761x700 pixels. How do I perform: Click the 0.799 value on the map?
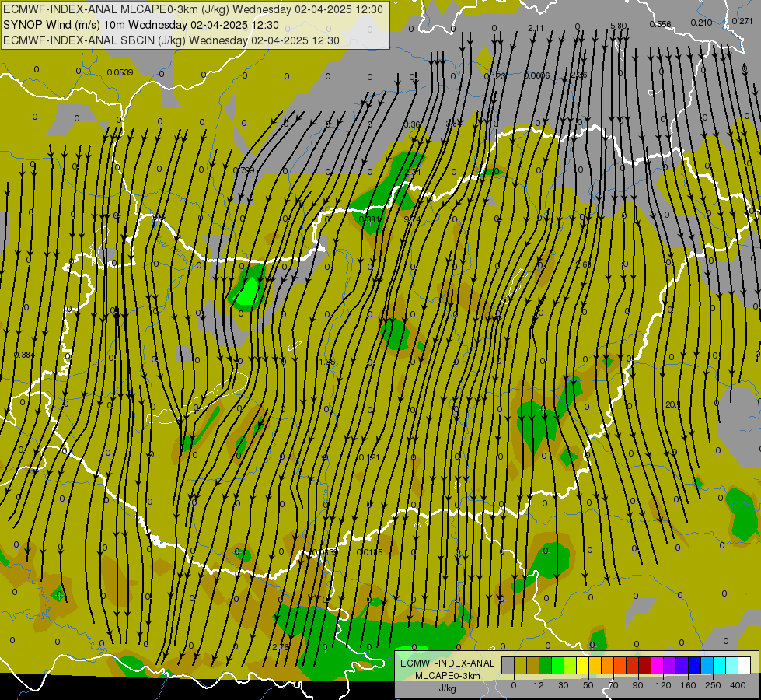pos(243,170)
